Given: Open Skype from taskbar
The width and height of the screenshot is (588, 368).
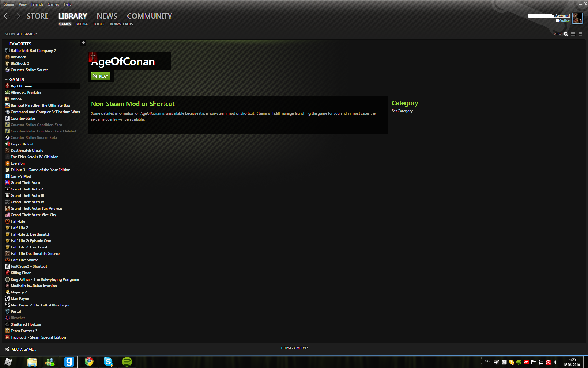Looking at the screenshot, I should (108, 362).
